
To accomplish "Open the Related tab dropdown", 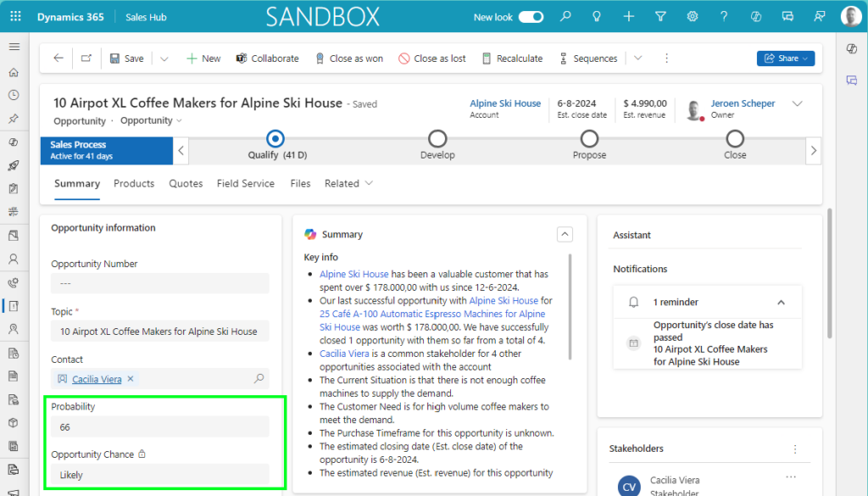I will tap(348, 183).
